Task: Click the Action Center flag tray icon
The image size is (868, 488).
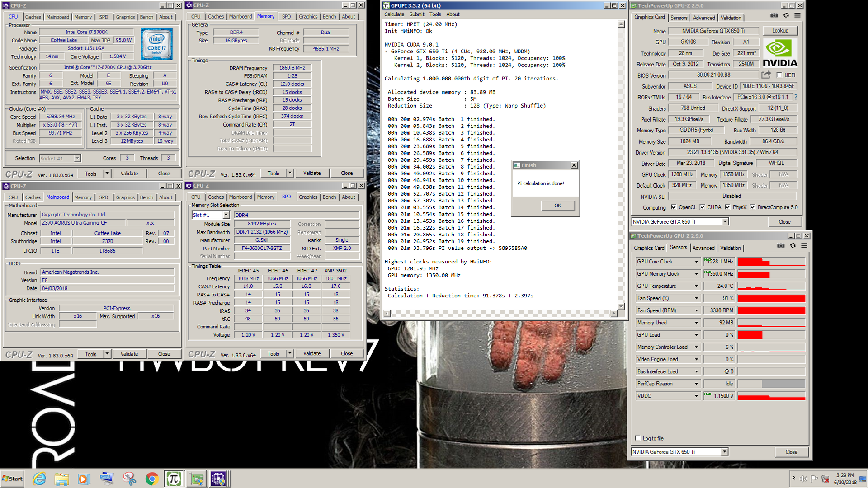Action: pyautogui.click(x=814, y=479)
